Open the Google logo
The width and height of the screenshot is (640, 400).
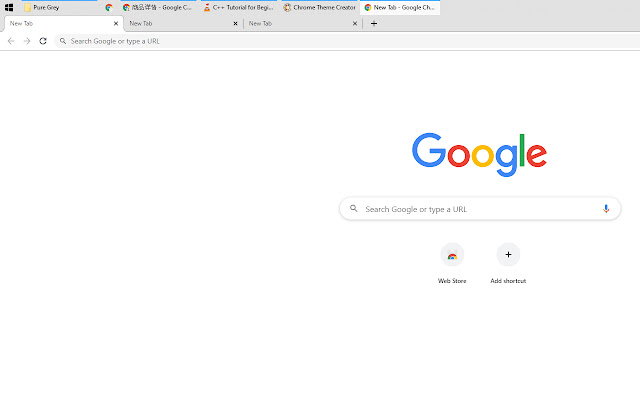(479, 154)
